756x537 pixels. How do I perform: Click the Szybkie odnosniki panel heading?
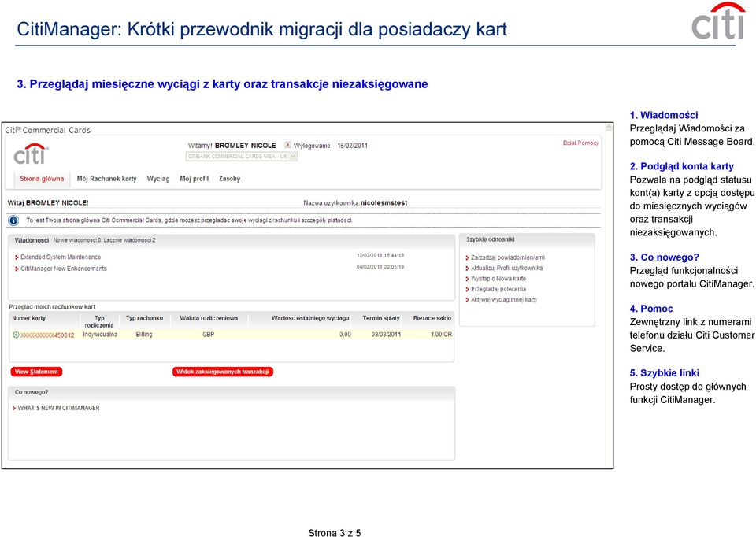(x=491, y=239)
